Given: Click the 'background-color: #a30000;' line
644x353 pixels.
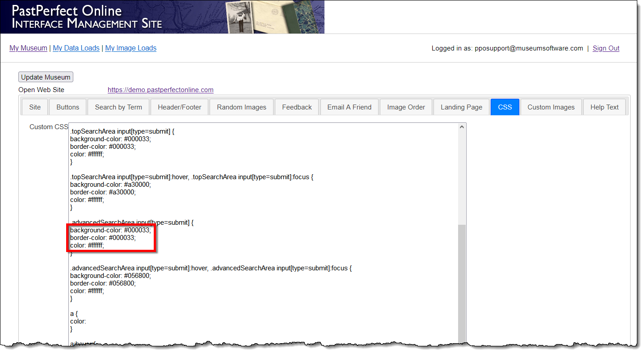Looking at the screenshot, I should point(110,185).
